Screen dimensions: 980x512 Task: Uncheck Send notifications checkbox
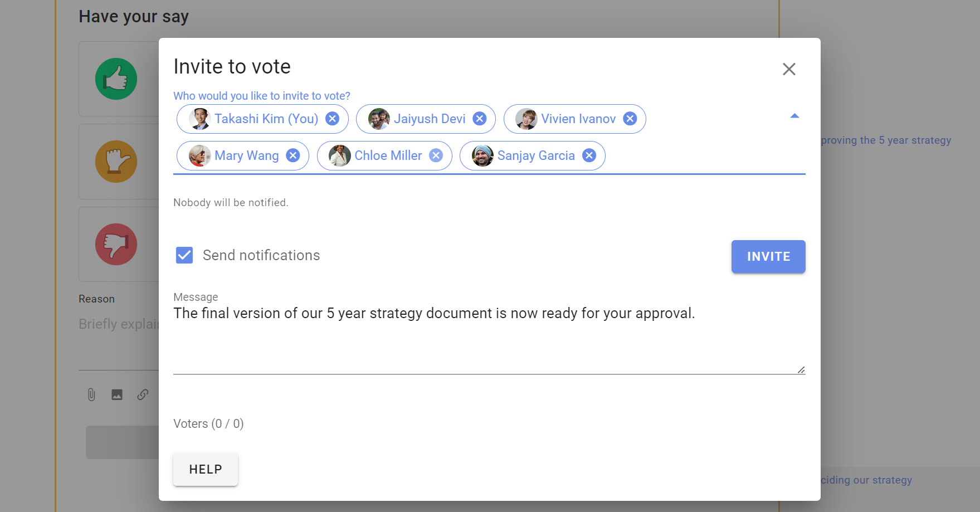pos(184,255)
